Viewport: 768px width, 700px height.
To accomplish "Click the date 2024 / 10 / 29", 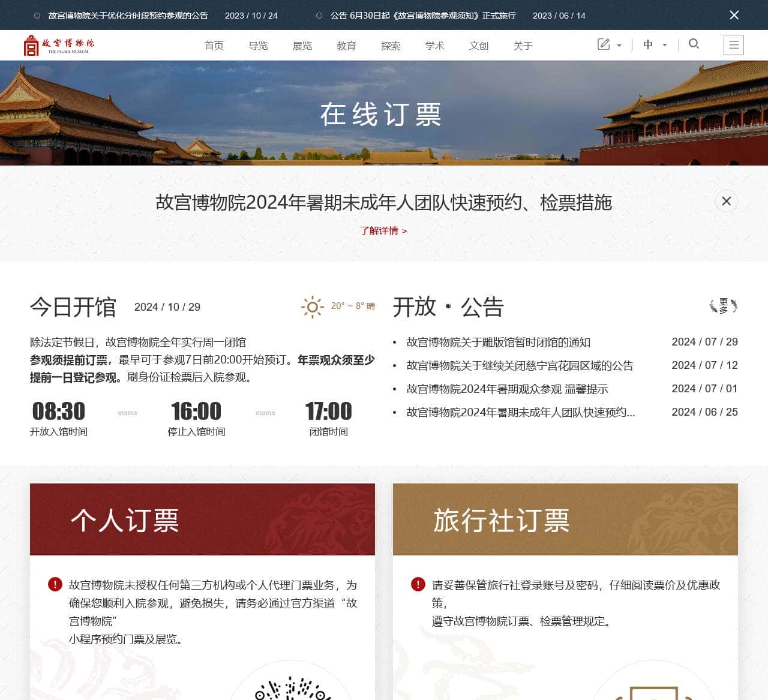I will point(167,307).
